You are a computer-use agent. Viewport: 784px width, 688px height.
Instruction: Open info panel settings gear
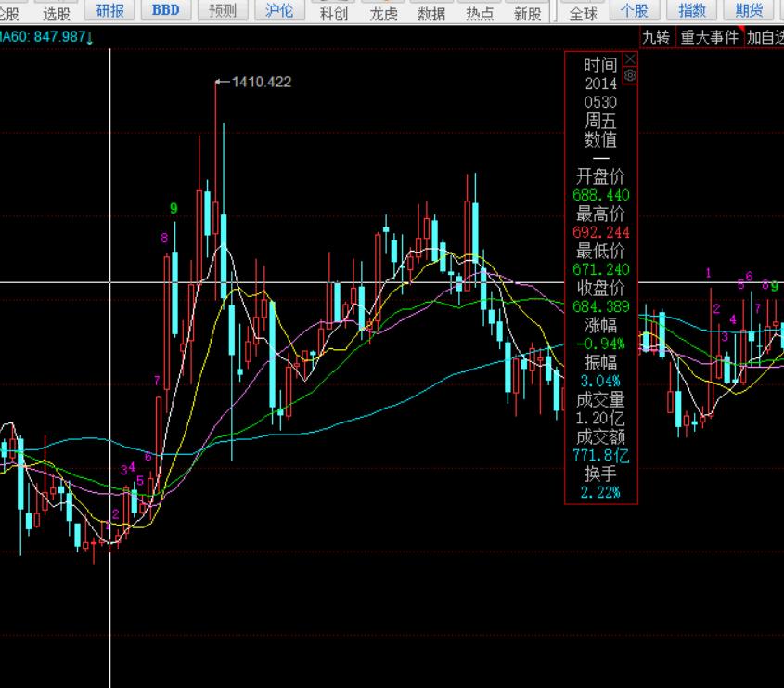(630, 75)
